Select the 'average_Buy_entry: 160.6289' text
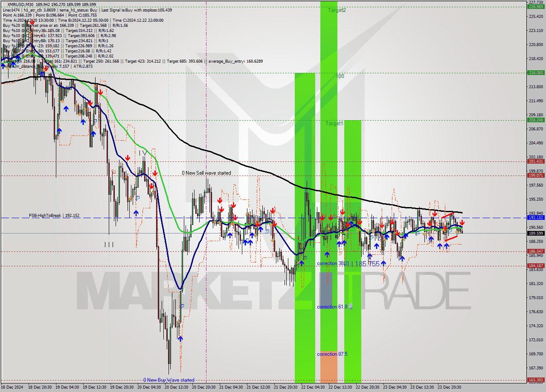Screen dimensions: 546x392 tap(235, 61)
